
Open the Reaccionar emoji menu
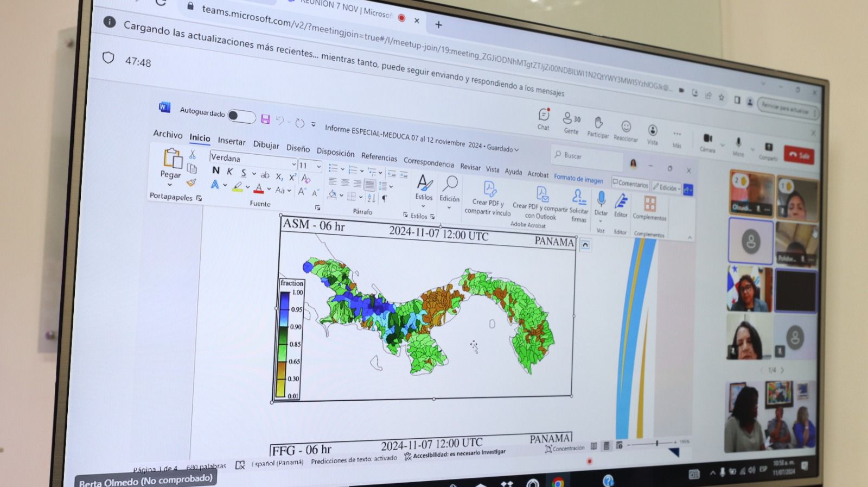[x=626, y=131]
